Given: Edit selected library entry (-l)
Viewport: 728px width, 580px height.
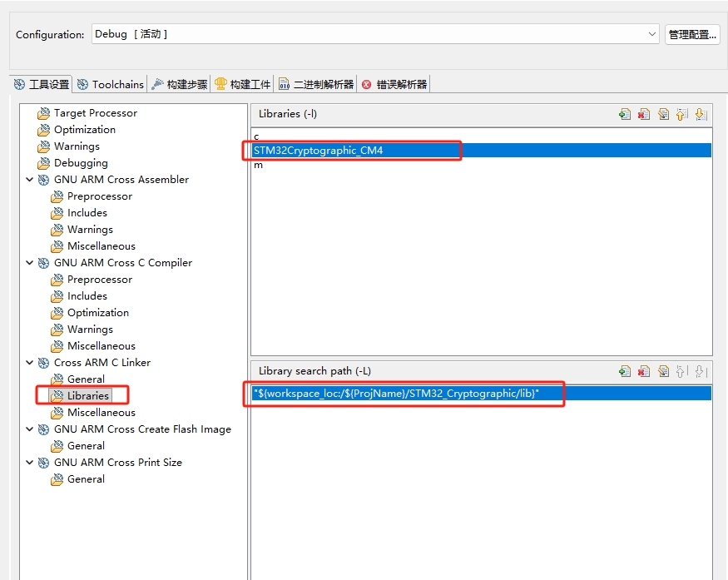Looking at the screenshot, I should click(663, 114).
